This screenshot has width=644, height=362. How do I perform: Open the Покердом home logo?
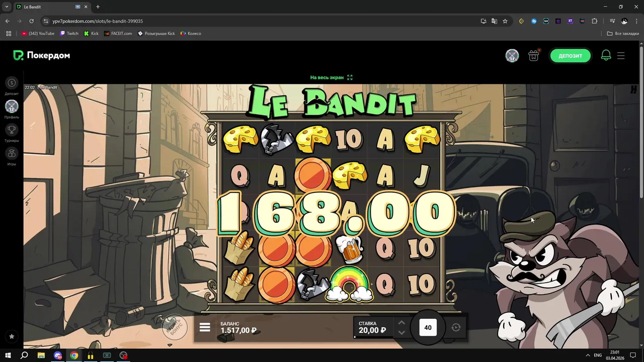coord(42,56)
